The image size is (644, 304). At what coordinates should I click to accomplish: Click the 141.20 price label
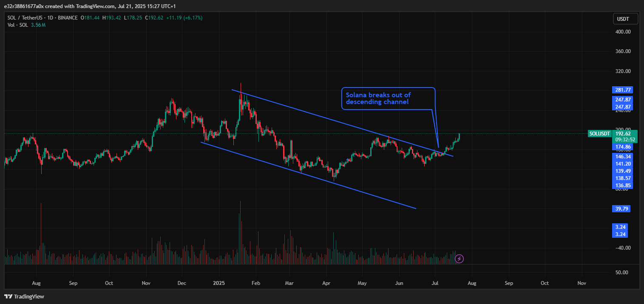(622, 163)
